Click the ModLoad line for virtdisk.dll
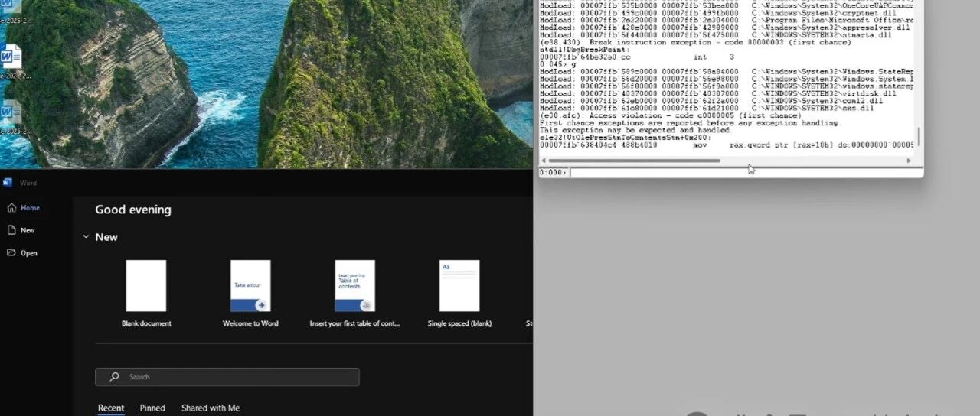 point(717,94)
